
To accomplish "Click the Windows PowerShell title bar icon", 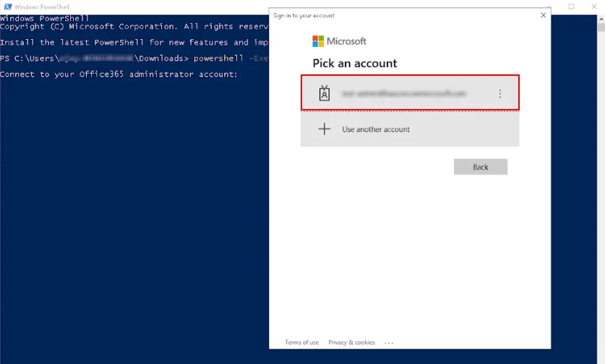I will coord(7,6).
